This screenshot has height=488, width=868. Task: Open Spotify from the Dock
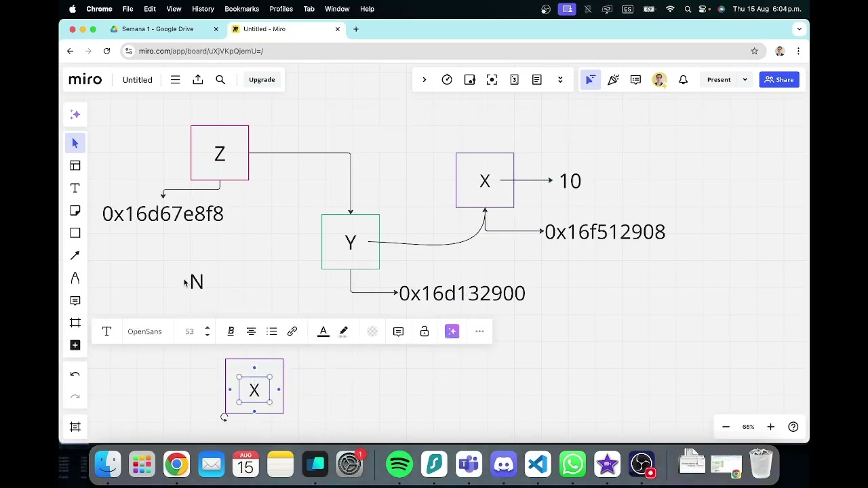[399, 464]
